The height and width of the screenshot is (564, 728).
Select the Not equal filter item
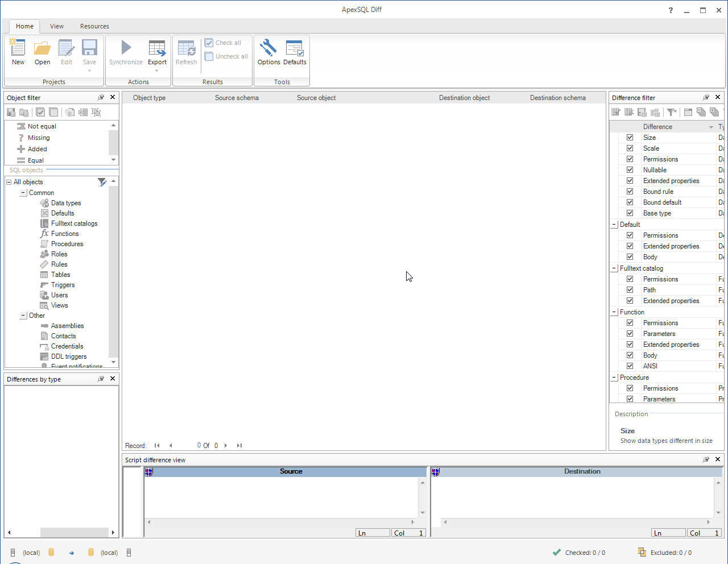pyautogui.click(x=42, y=126)
